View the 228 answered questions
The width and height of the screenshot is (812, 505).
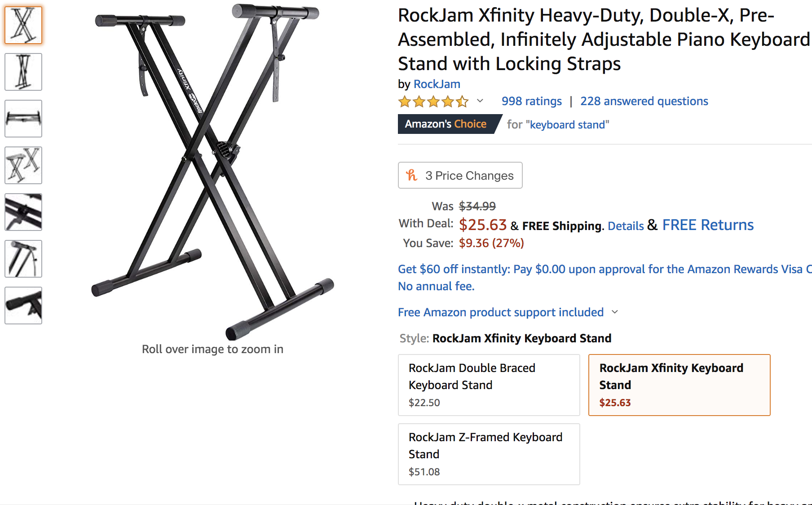tap(644, 101)
